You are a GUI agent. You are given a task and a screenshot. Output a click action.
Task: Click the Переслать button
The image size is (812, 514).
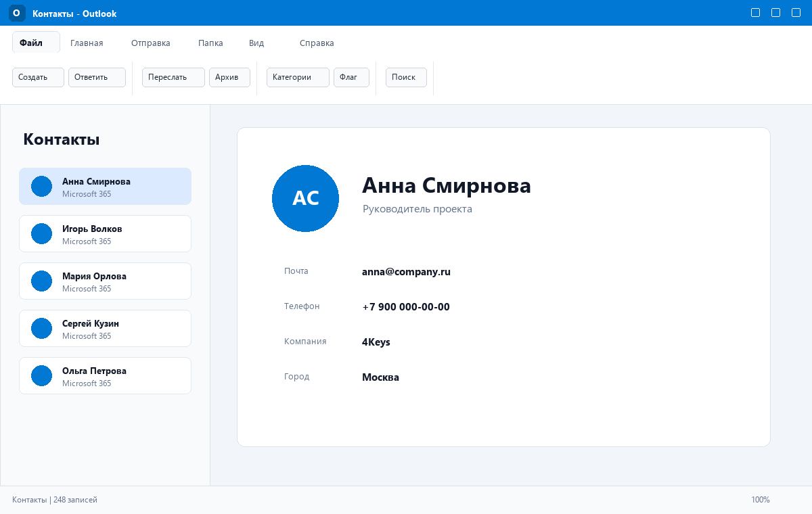click(173, 77)
